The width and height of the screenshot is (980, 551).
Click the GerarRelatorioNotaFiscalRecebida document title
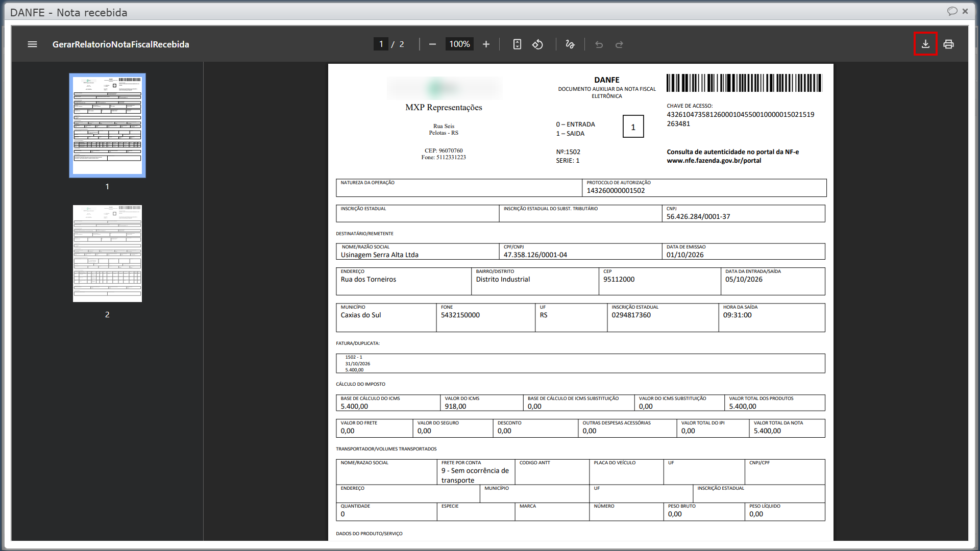tap(120, 44)
